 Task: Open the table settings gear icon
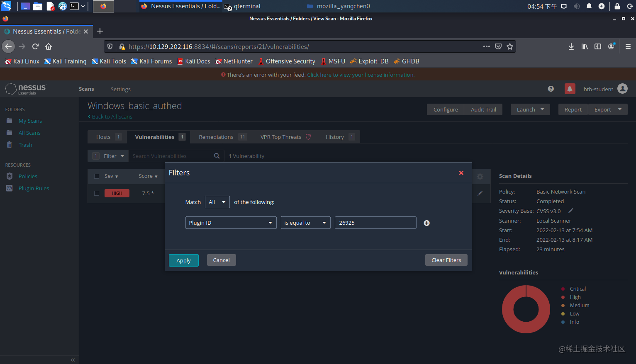(480, 177)
